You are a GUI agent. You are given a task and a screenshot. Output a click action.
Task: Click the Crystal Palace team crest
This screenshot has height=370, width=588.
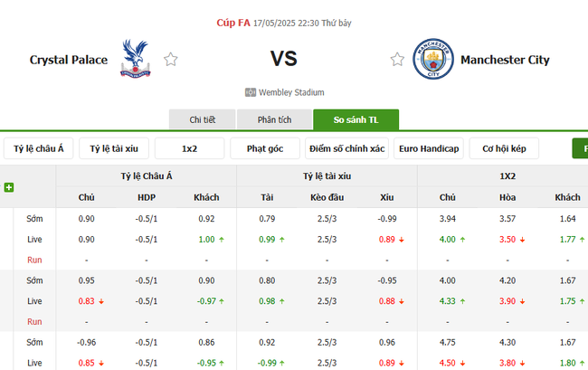136,59
